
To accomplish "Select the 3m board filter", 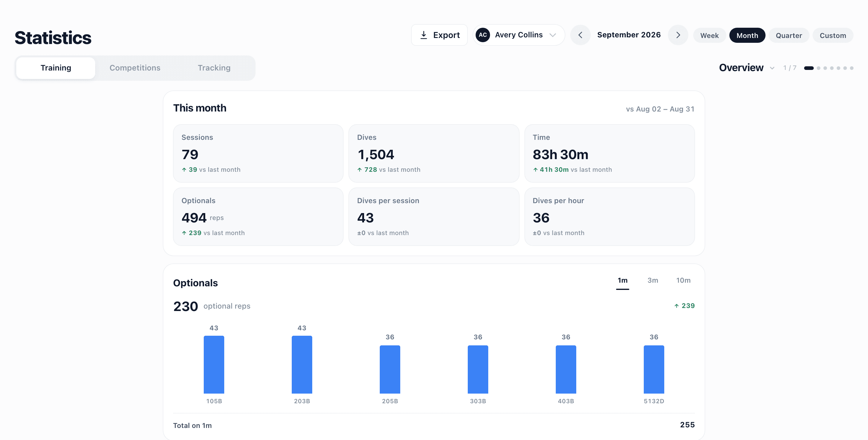I will 652,281.
